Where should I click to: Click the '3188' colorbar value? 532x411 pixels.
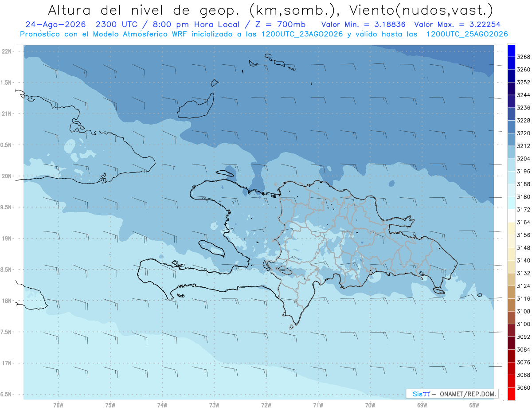[x=524, y=184]
